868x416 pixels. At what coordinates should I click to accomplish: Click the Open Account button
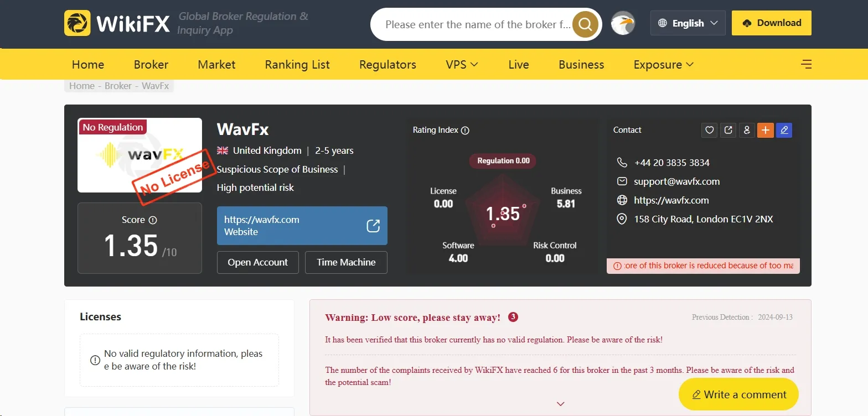[258, 262]
